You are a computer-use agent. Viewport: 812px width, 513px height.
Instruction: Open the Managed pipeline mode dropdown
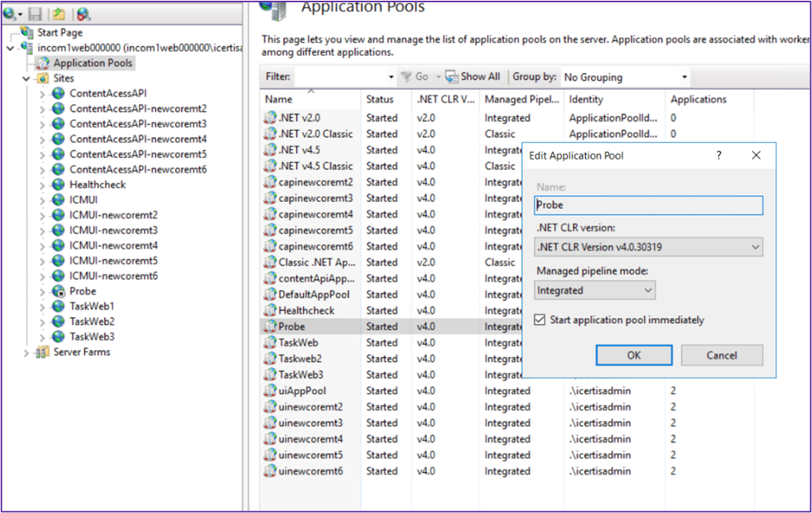point(595,291)
